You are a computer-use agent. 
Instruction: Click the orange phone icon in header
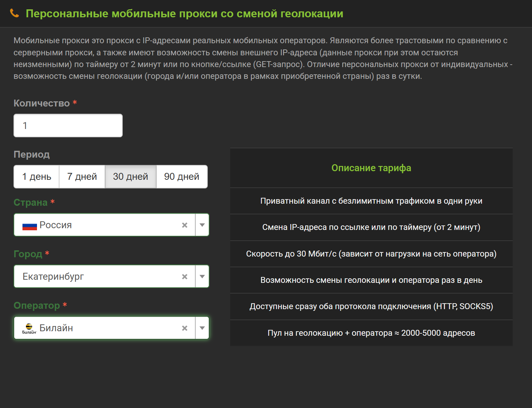pos(14,13)
